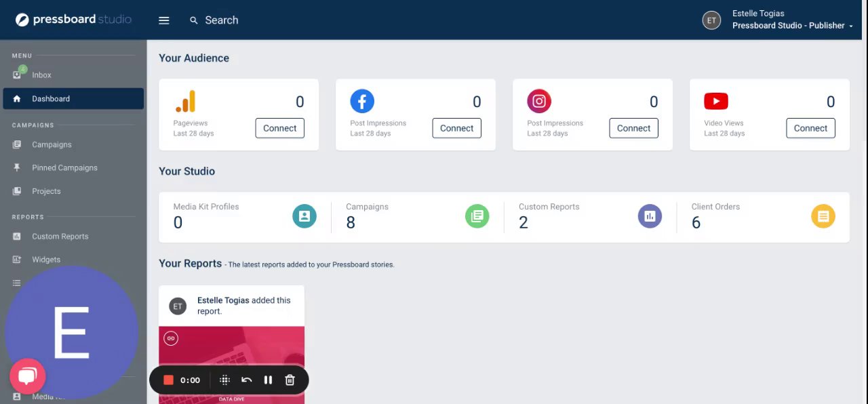Click the Estelle Togias name on report card
This screenshot has width=868, height=404.
click(223, 300)
